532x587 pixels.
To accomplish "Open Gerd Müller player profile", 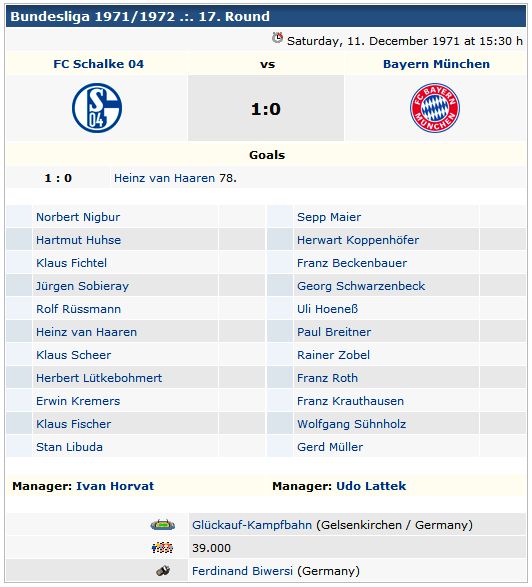I will tap(330, 447).
